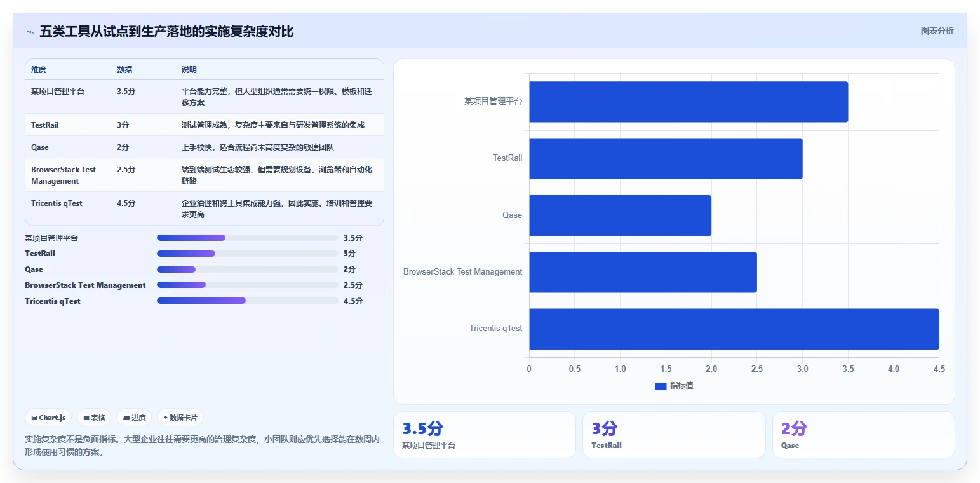Click the TestRail cell in the table

(x=44, y=125)
